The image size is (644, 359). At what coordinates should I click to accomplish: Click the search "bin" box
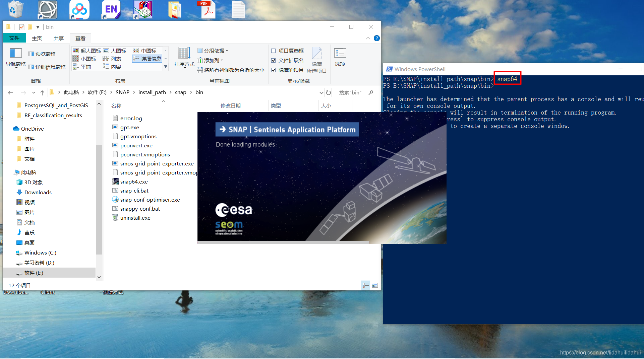(x=356, y=92)
